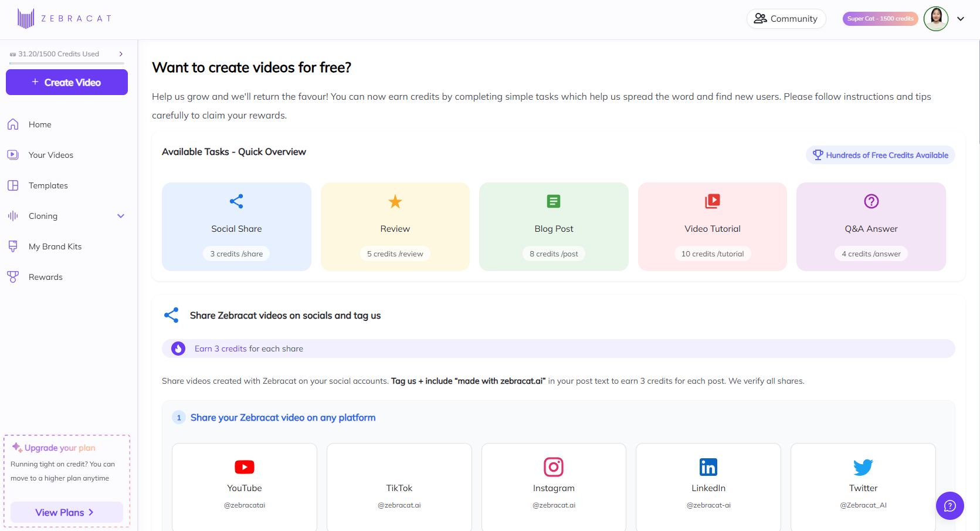Select the Instagram platform icon

[554, 467]
